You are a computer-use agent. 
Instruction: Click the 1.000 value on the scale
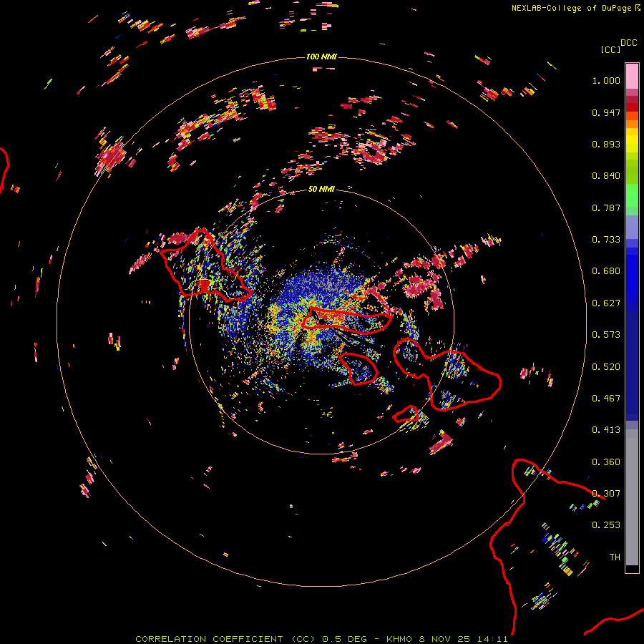[606, 80]
